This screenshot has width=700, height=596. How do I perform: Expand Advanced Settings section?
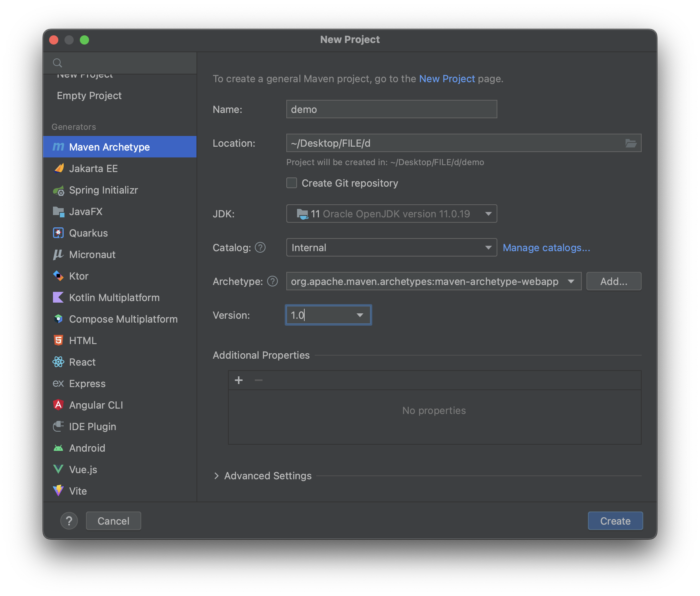point(216,476)
